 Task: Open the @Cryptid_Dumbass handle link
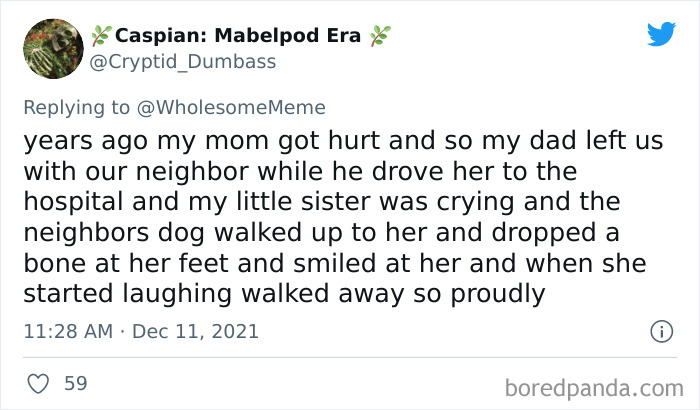[183, 62]
